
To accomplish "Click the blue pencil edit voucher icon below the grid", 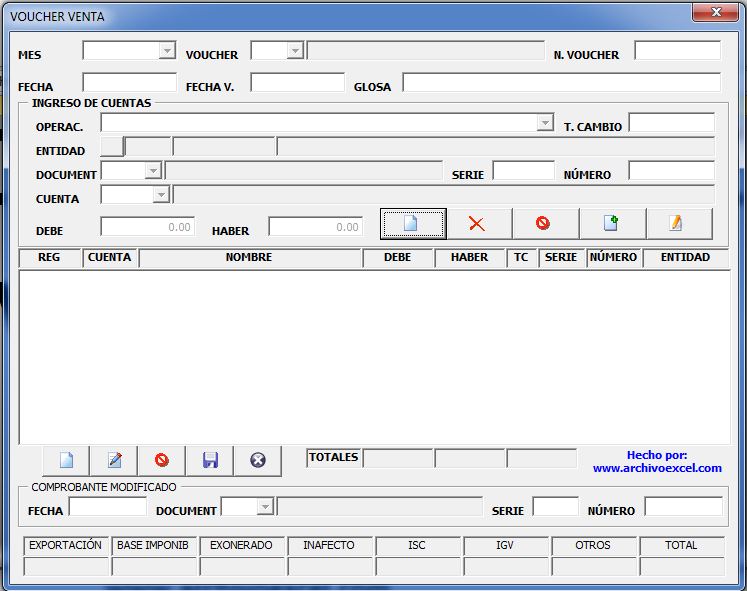I will click(x=114, y=461).
